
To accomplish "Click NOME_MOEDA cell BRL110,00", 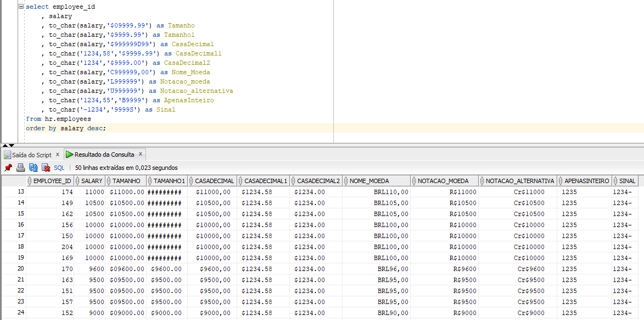I will pos(376,192).
